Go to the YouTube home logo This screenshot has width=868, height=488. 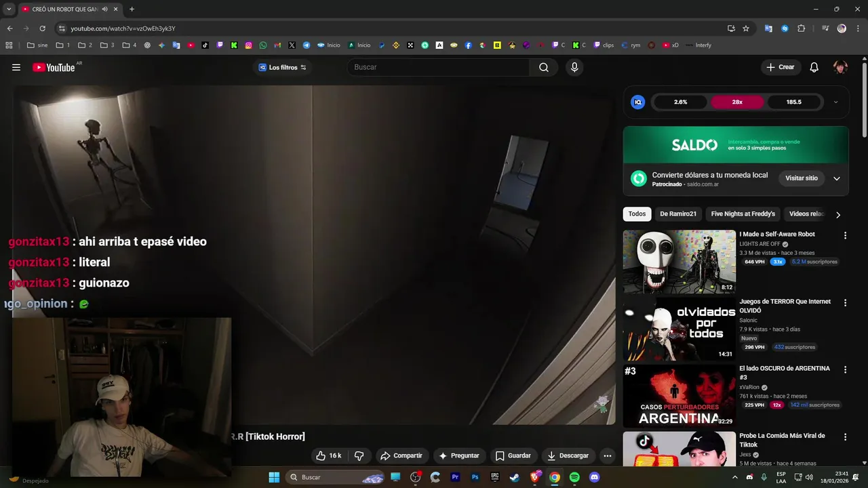coord(54,67)
